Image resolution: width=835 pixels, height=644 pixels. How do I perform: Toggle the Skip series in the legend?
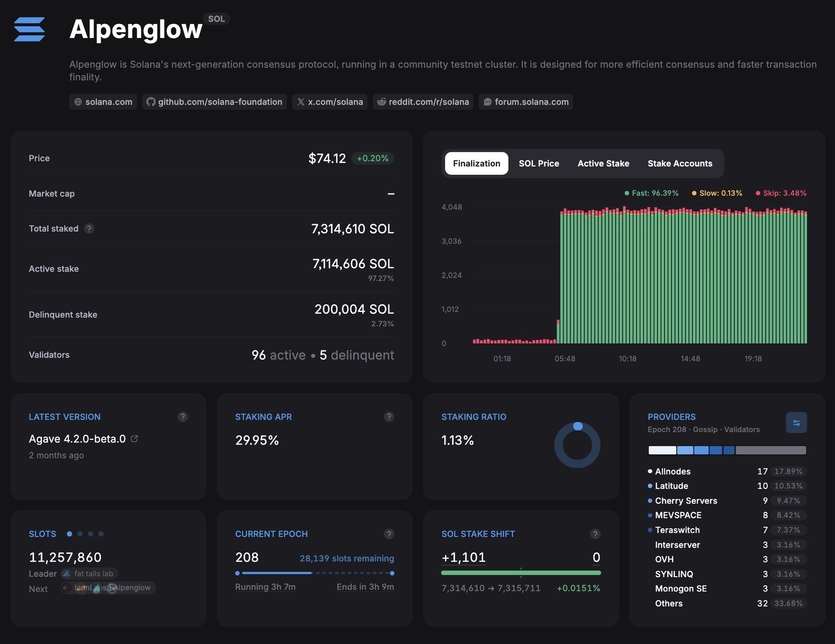781,193
